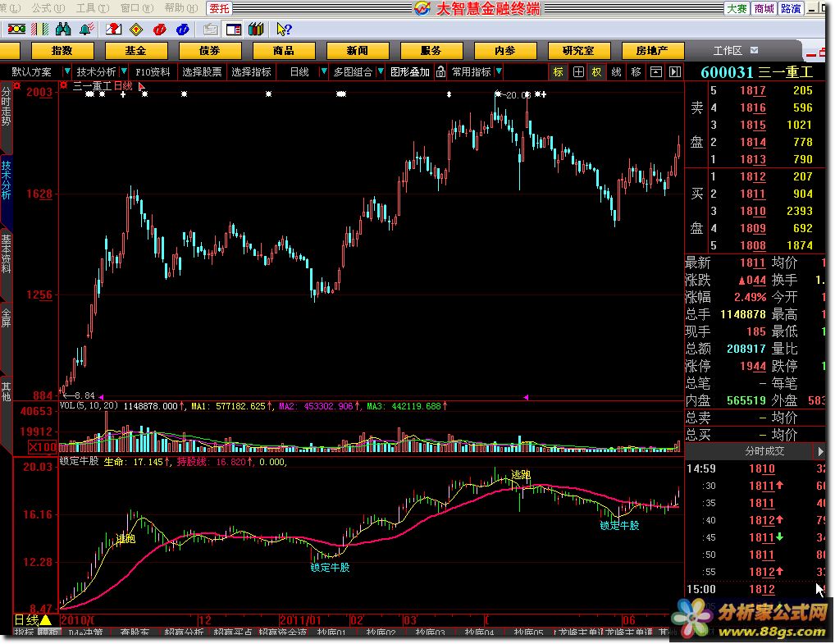Click the red gear icon at chart corner
Viewport: 835px width, 644px height.
(16, 85)
